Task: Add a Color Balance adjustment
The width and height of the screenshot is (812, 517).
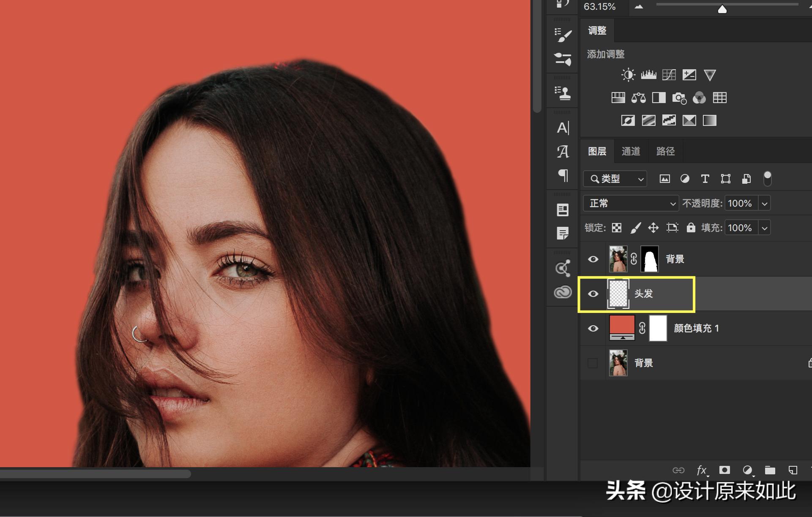Action: [x=638, y=98]
